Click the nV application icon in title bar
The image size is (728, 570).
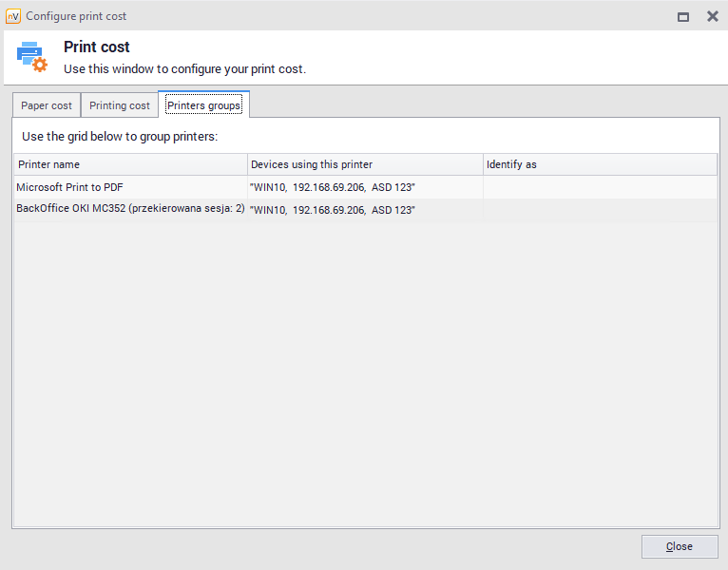point(13,16)
